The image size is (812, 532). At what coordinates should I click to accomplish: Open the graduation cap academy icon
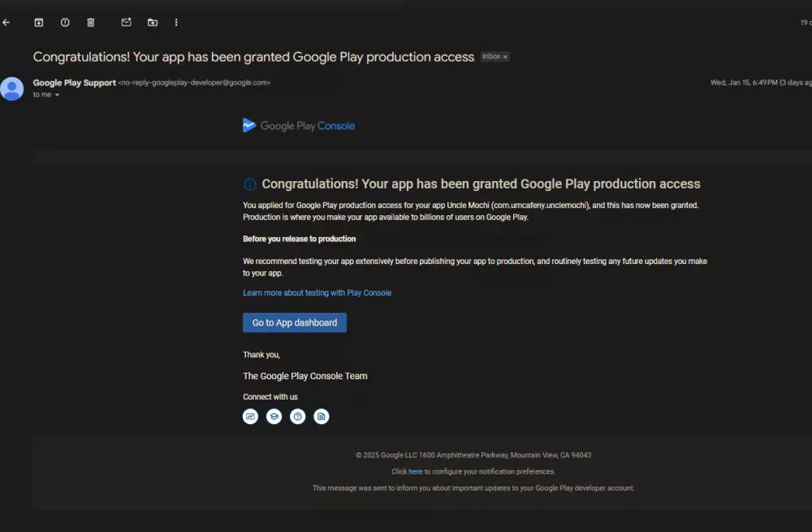(x=274, y=417)
